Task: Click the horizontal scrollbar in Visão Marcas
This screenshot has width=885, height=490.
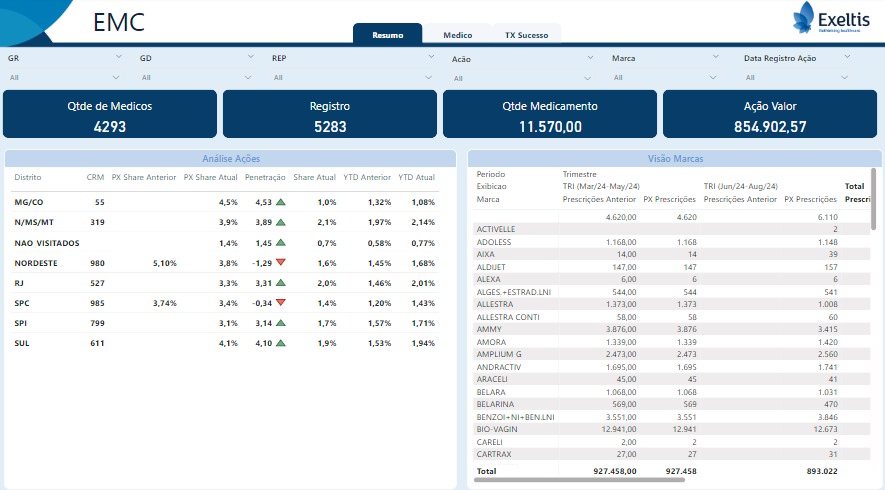Action: (x=579, y=480)
